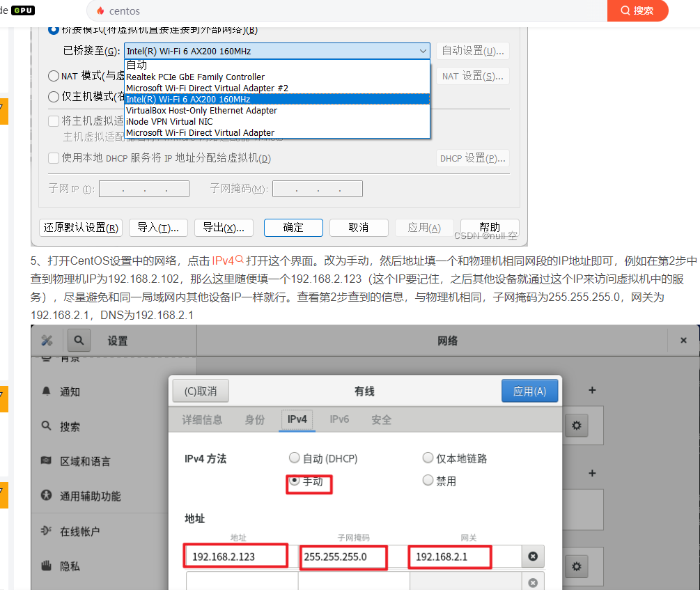Viewport: 700px width, 590px height.
Task: Click DHCP 设置(P) button
Action: pyautogui.click(x=473, y=159)
